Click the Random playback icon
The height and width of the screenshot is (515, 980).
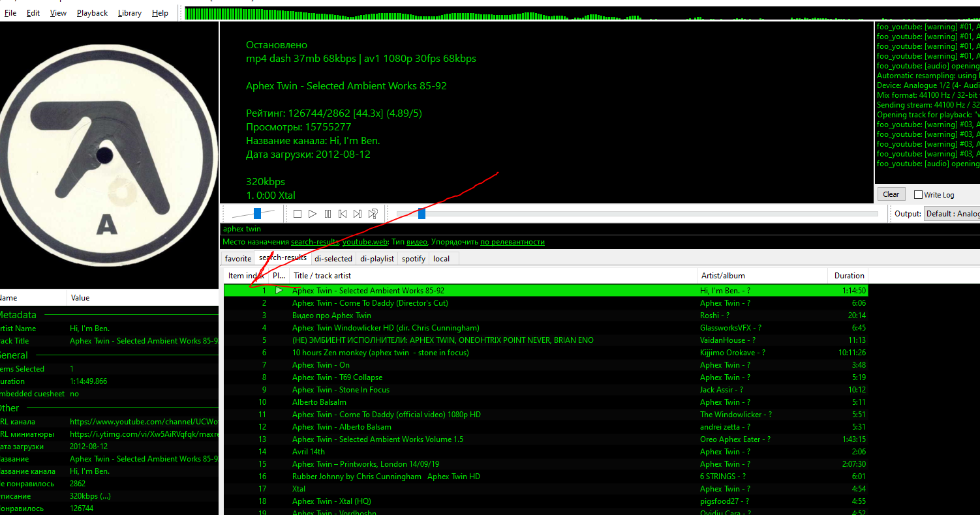point(373,214)
